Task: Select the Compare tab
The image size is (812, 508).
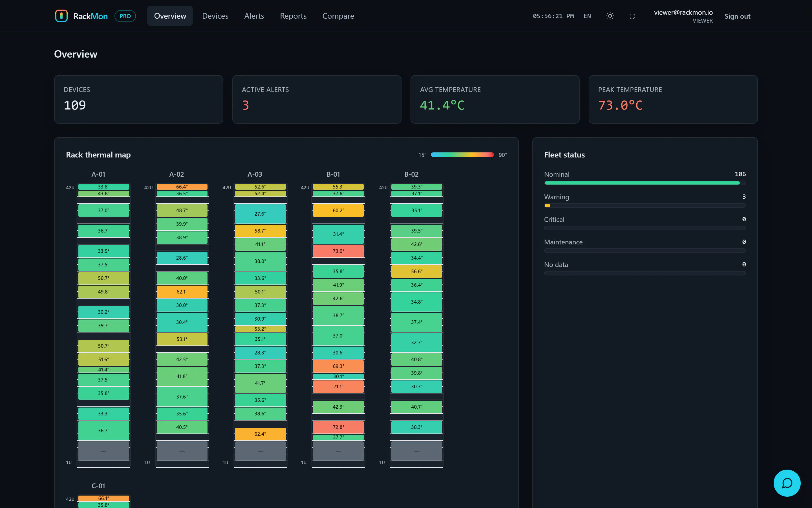Action: (338, 16)
